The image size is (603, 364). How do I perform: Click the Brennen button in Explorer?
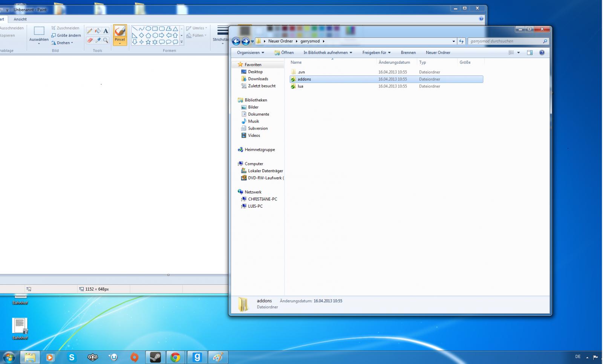[408, 53]
